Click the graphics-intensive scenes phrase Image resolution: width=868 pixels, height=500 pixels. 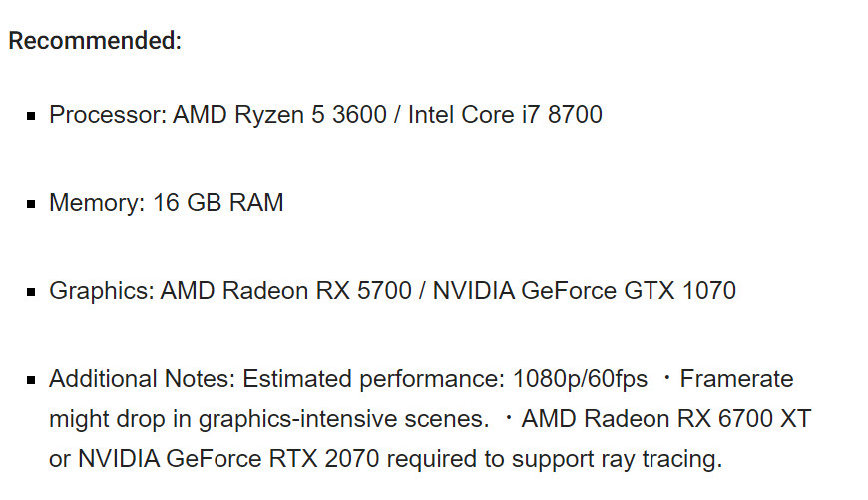[x=343, y=419]
